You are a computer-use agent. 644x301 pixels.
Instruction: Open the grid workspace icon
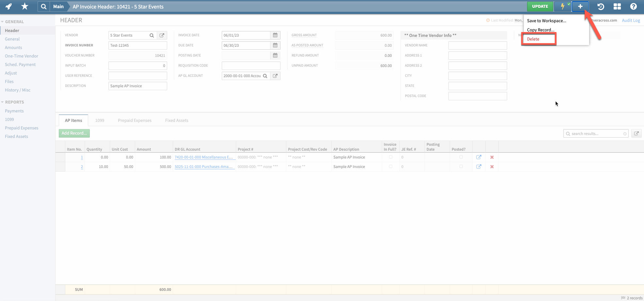click(617, 7)
